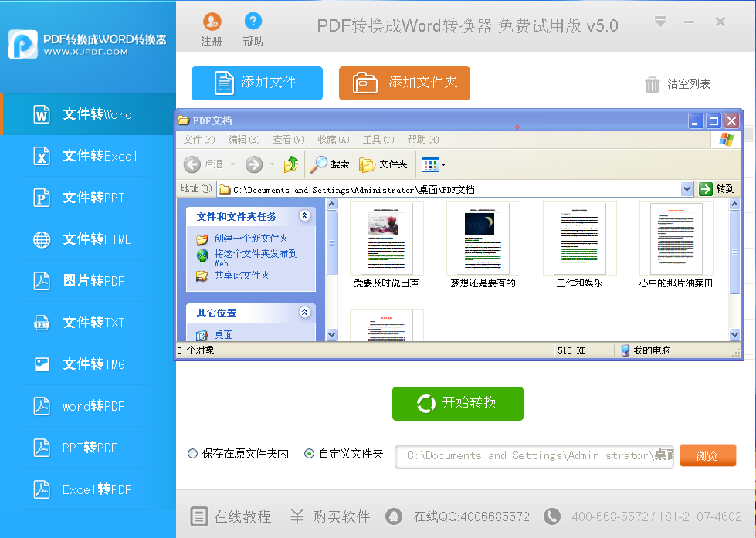The image size is (756, 538).
Task: Open 收藏(A) menu in PDF文档 window
Action: coord(333,140)
